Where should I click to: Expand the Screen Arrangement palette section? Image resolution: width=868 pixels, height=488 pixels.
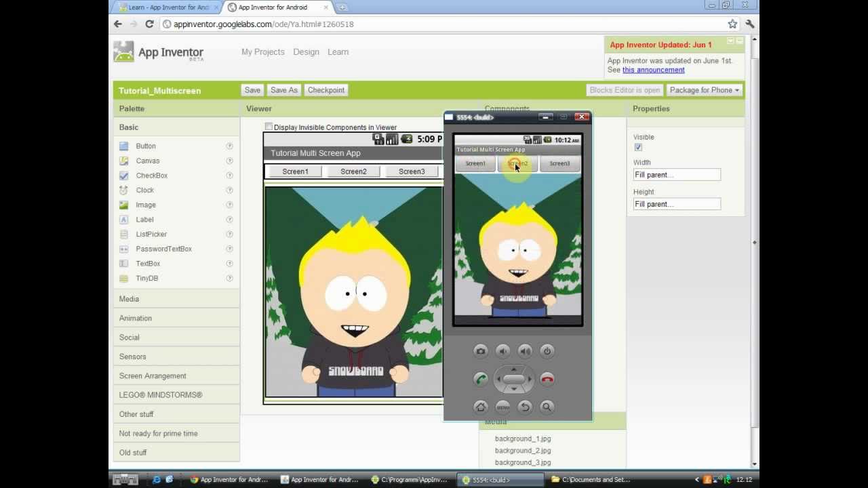(x=176, y=375)
